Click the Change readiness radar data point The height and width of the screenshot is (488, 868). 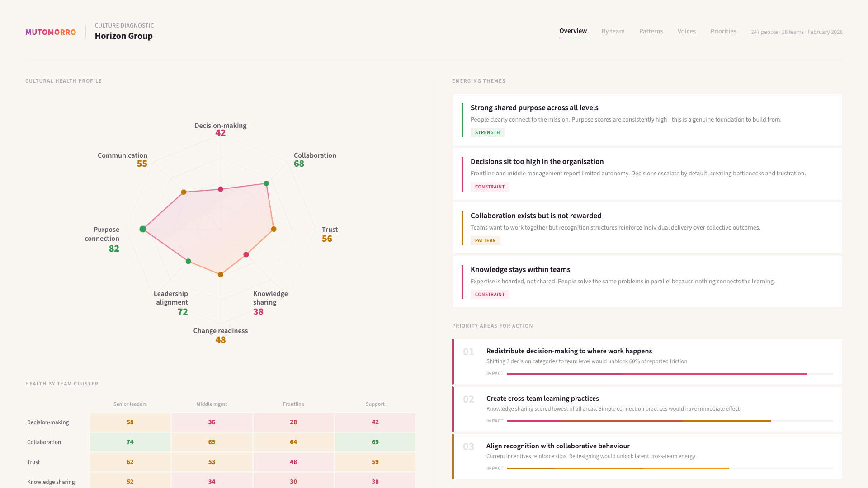[x=221, y=275]
